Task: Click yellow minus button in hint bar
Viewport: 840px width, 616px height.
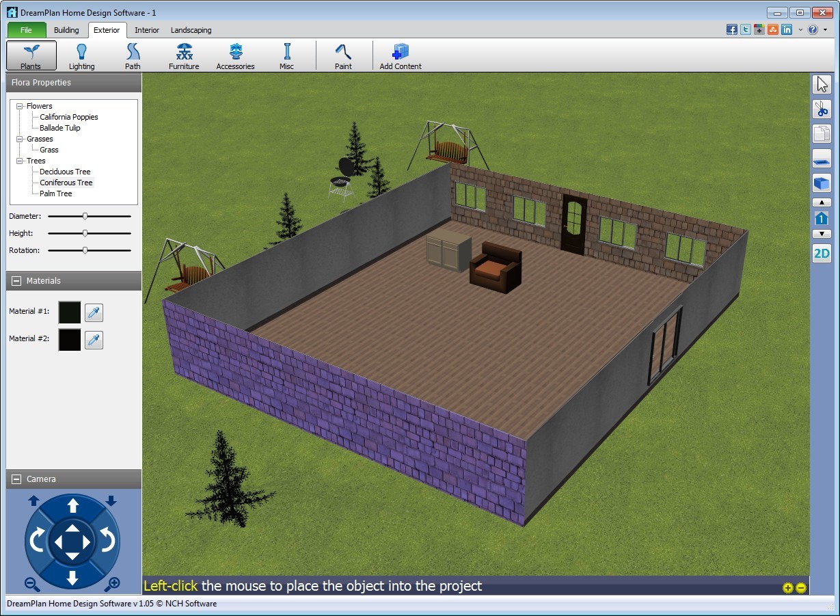Action: point(801,588)
